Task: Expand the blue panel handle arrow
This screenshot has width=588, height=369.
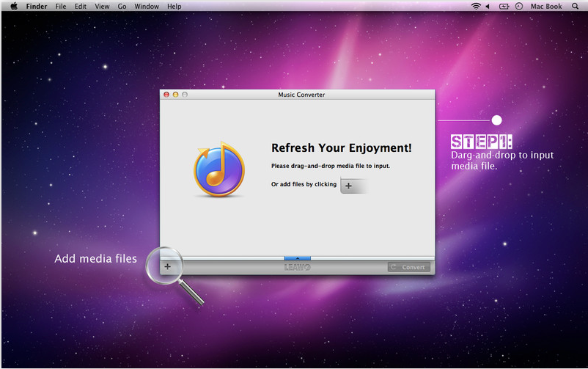Action: [x=298, y=258]
